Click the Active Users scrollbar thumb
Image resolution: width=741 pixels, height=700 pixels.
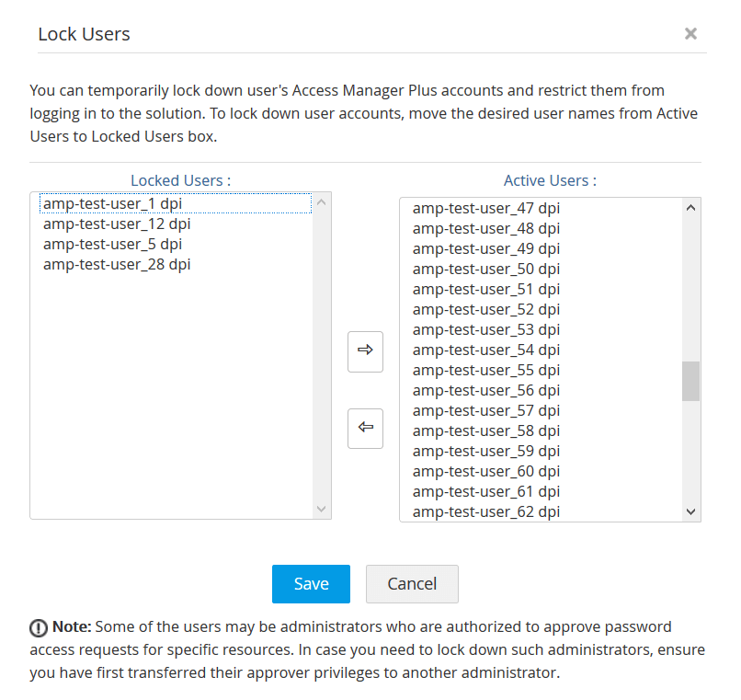coord(690,381)
